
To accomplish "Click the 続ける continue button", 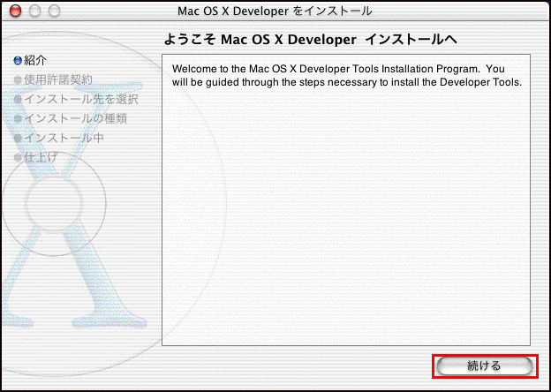I will (485, 366).
